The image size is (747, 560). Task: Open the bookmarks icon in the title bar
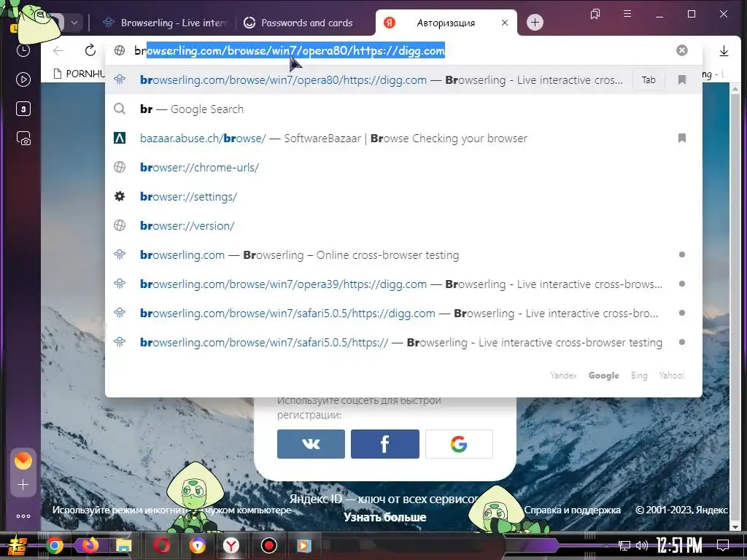[595, 14]
